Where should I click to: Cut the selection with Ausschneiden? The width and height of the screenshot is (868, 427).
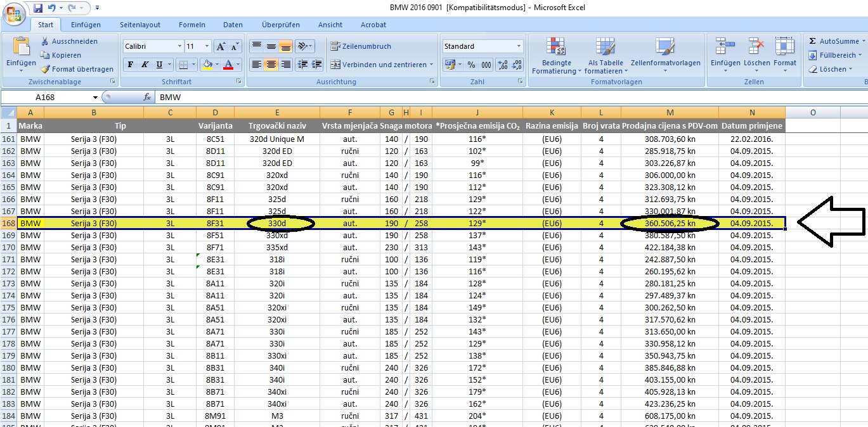pos(69,41)
